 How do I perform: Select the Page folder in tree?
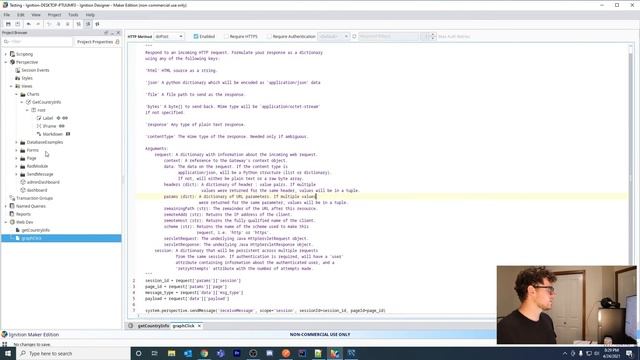pyautogui.click(x=31, y=158)
